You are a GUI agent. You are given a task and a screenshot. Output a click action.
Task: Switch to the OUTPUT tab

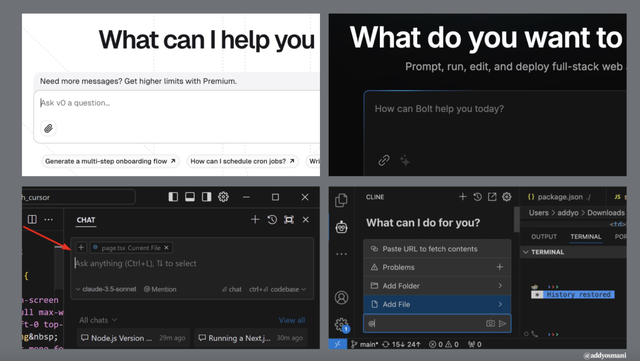coord(544,236)
